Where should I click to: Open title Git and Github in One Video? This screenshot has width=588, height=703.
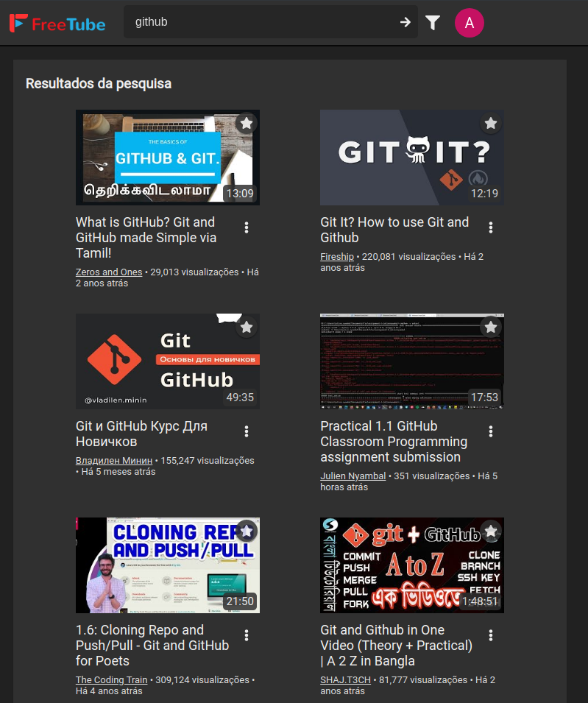point(396,646)
